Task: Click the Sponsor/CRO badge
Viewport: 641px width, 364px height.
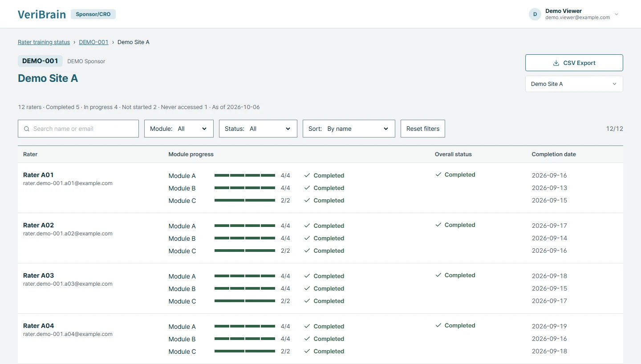Action: click(x=93, y=14)
